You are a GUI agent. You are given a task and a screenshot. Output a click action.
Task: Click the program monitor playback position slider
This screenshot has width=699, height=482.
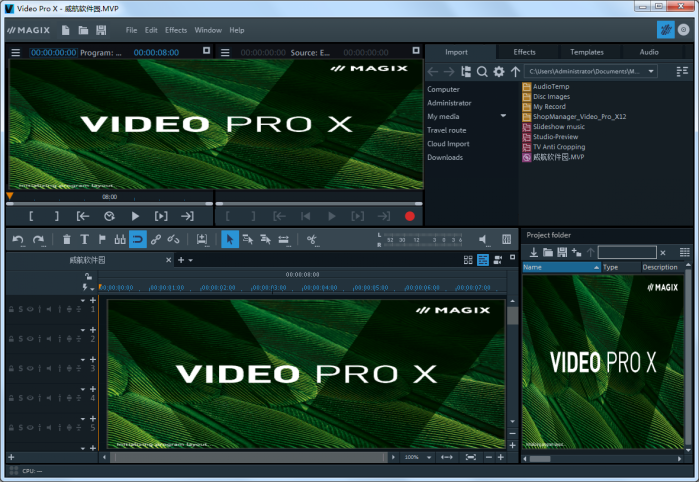tap(109, 204)
